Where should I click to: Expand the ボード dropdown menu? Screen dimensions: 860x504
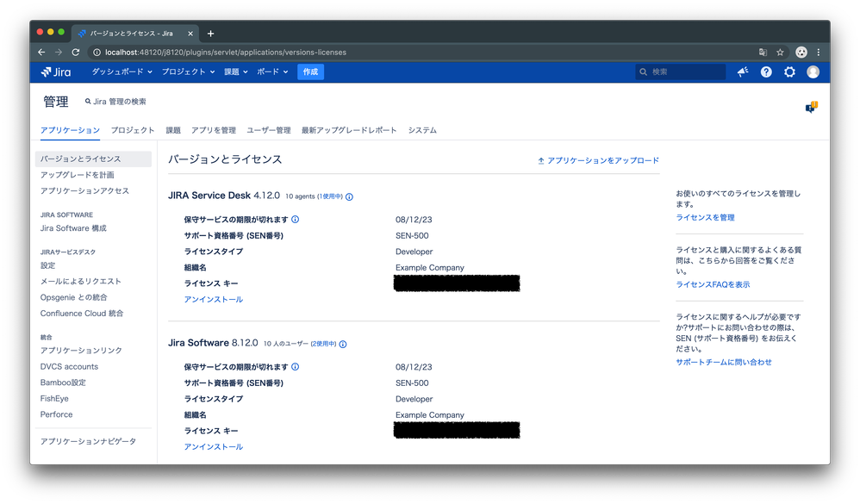click(272, 72)
